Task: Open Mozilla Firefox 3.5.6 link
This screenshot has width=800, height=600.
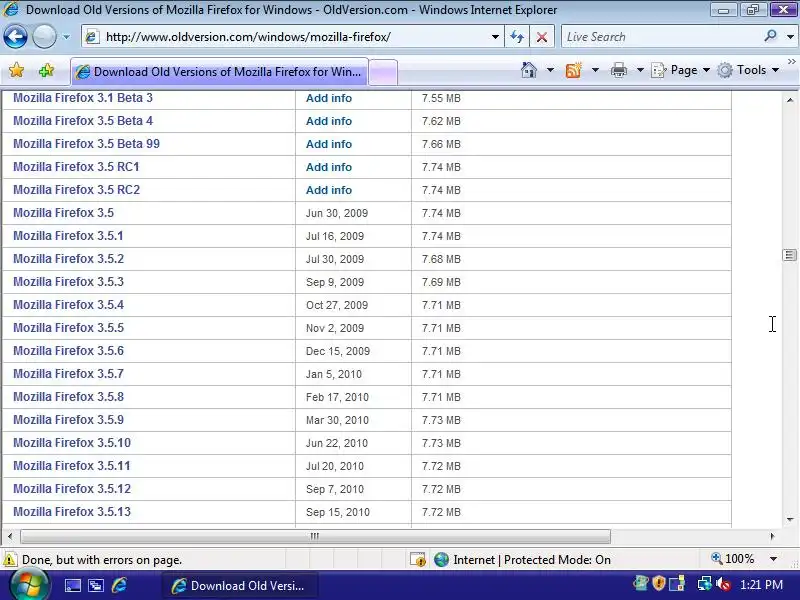Action: [x=68, y=351]
